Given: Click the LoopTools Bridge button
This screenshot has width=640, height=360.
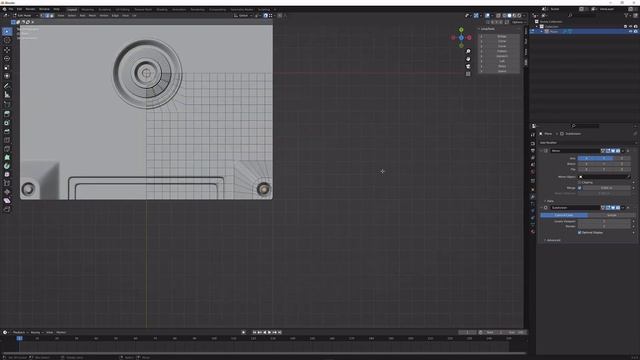Looking at the screenshot, I should click(x=502, y=36).
